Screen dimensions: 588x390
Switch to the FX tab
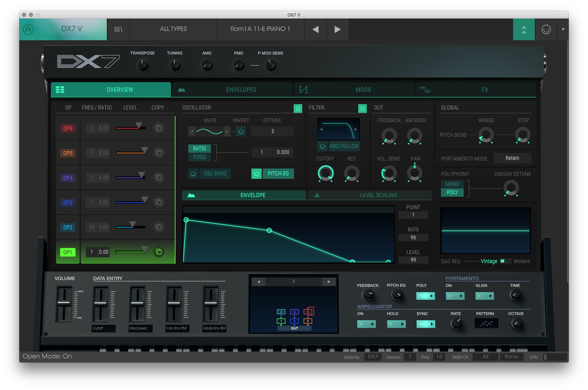(476, 90)
